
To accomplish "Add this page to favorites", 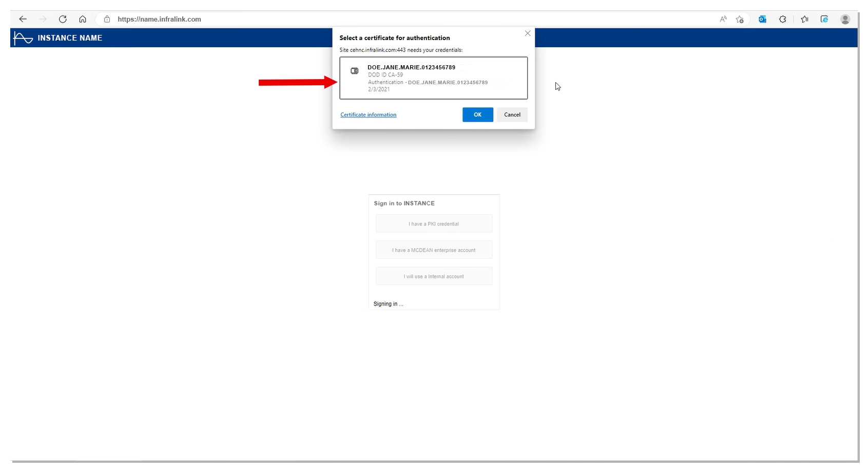I will coord(740,19).
